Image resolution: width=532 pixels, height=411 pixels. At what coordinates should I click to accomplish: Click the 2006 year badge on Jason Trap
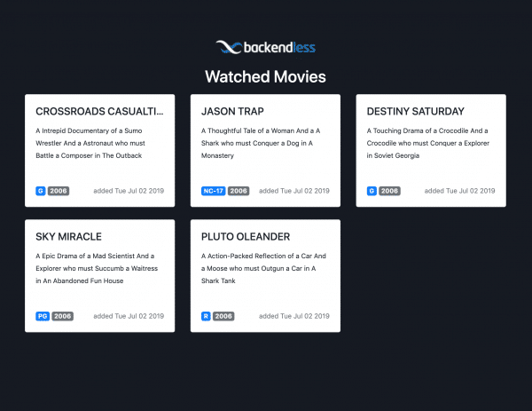pyautogui.click(x=239, y=191)
